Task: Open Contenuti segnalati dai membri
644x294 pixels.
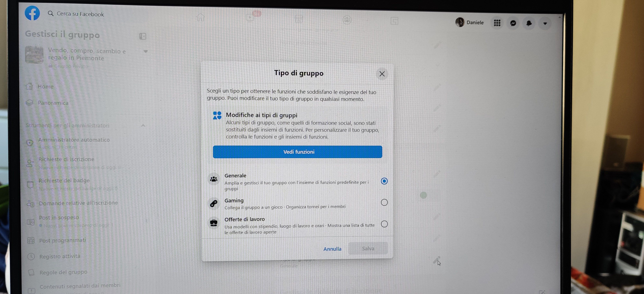Action: (80, 286)
